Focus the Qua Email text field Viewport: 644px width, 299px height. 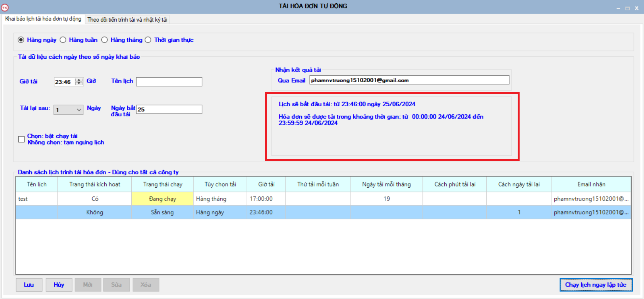409,80
